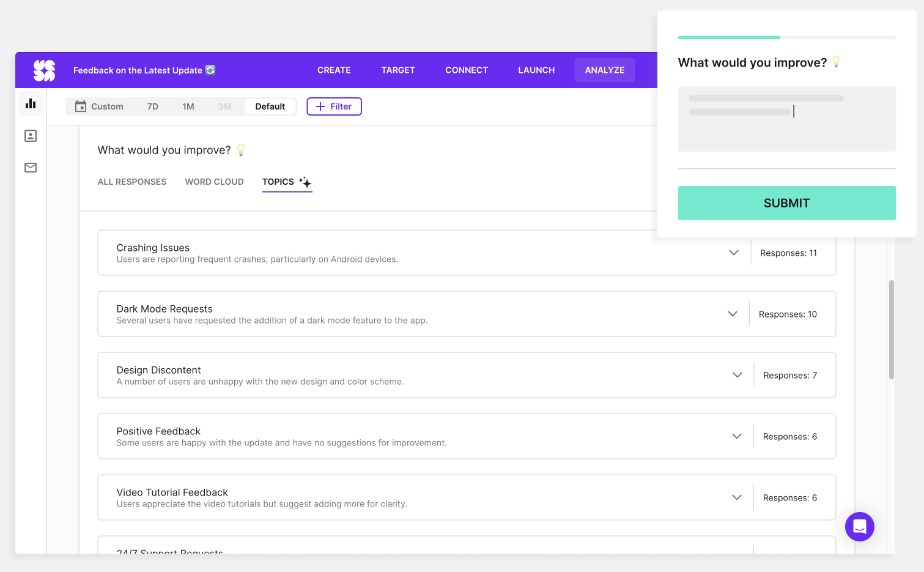Select the 7D date range
This screenshot has width=924, height=572.
153,106
